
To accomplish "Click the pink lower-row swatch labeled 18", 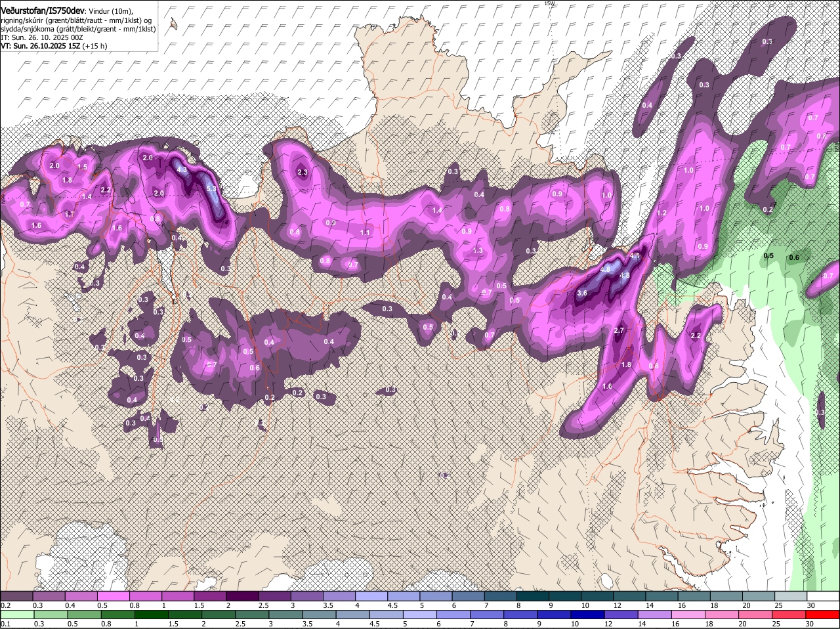I will tap(723, 615).
